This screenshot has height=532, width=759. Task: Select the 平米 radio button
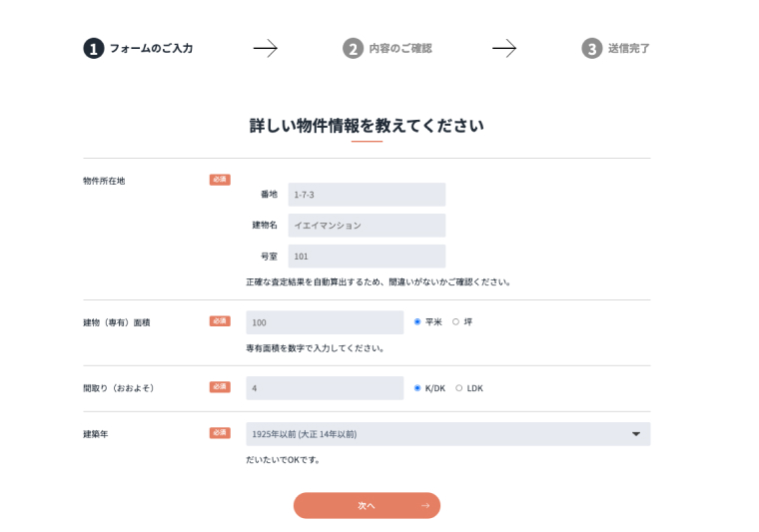point(417,321)
